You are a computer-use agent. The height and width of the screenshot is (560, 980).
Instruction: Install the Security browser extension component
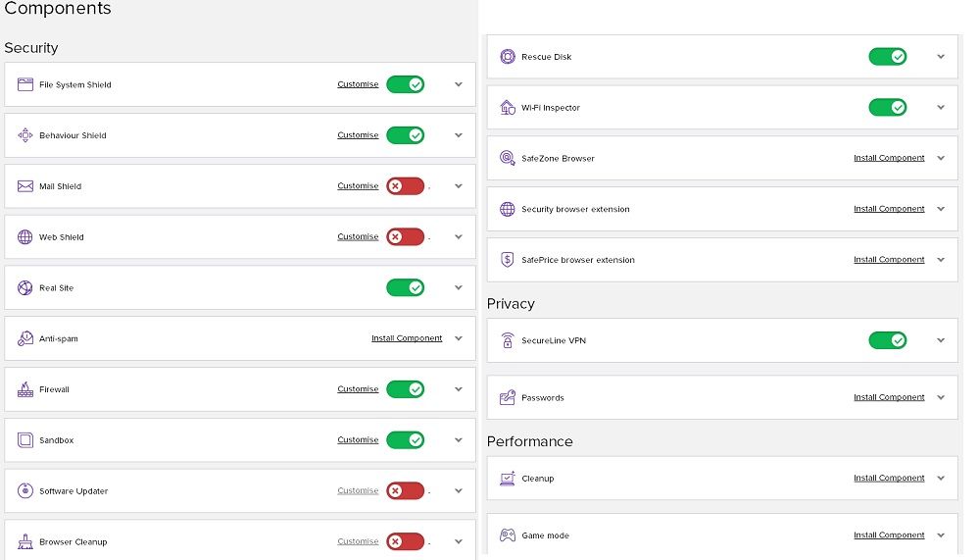pos(889,209)
